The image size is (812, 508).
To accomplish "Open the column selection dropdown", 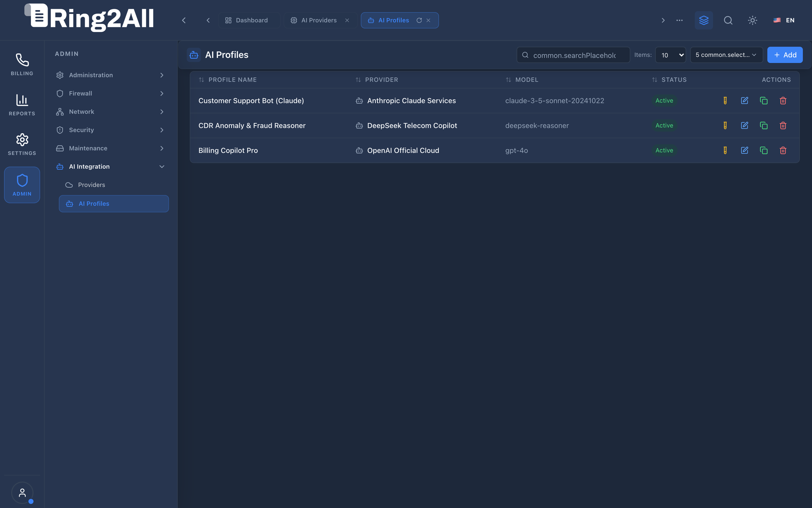I will pyautogui.click(x=726, y=55).
